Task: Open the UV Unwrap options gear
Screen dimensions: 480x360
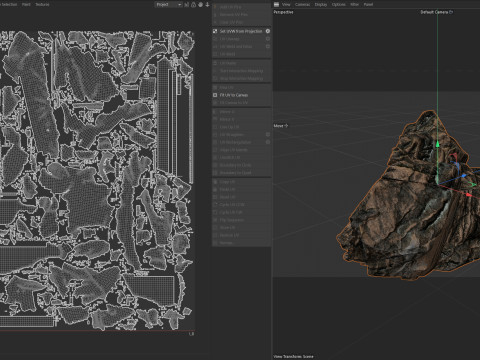Action: pyautogui.click(x=268, y=39)
